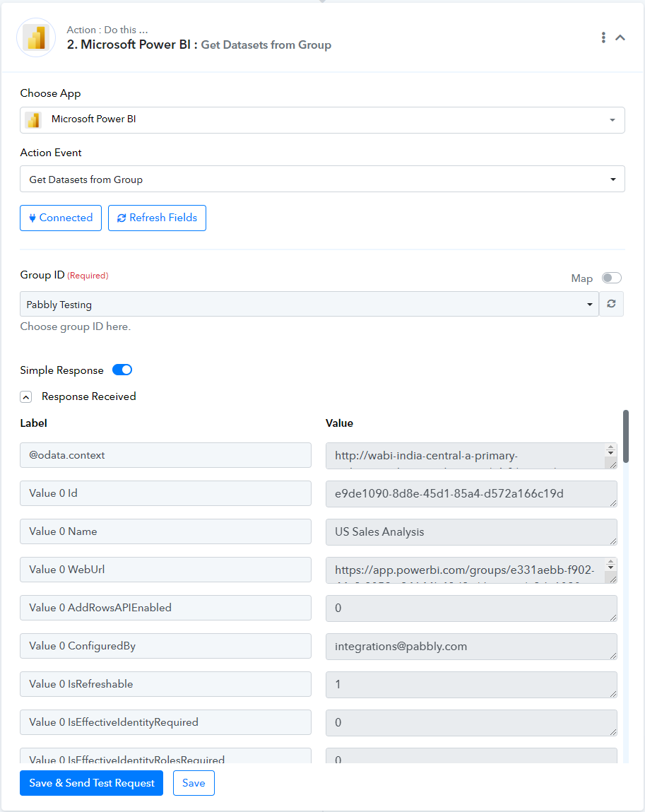Open the Action Event dropdown

[322, 180]
